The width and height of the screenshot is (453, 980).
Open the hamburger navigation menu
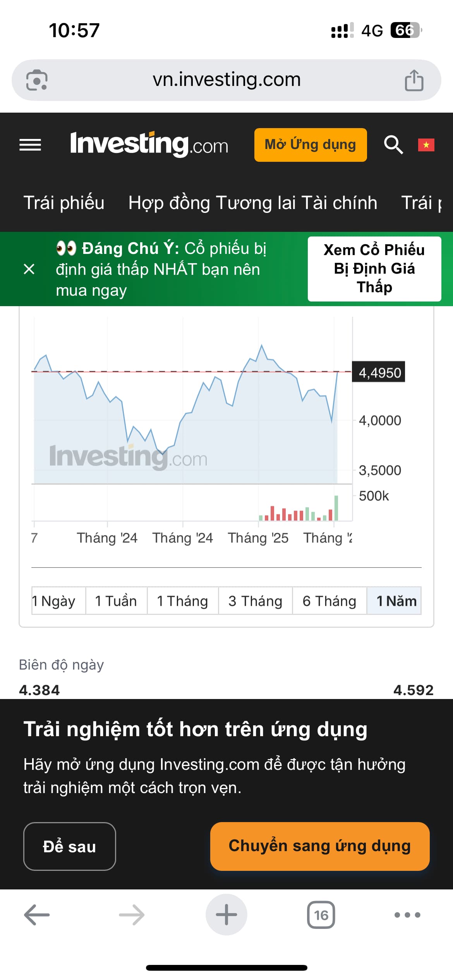[x=30, y=145]
